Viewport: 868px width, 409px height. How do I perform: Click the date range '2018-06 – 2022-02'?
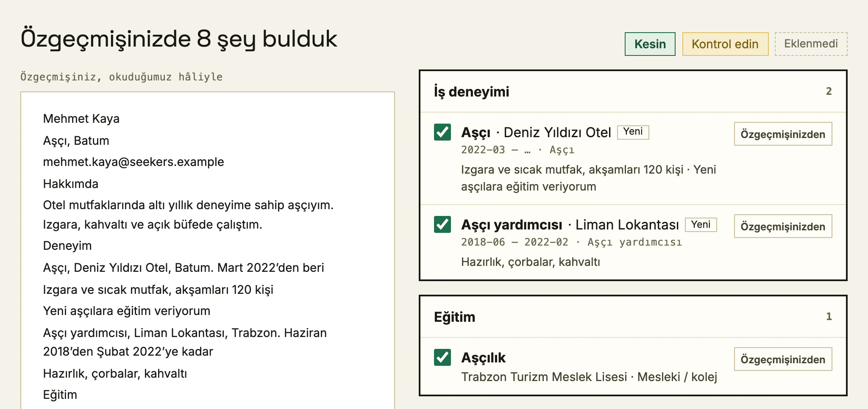[x=515, y=242]
